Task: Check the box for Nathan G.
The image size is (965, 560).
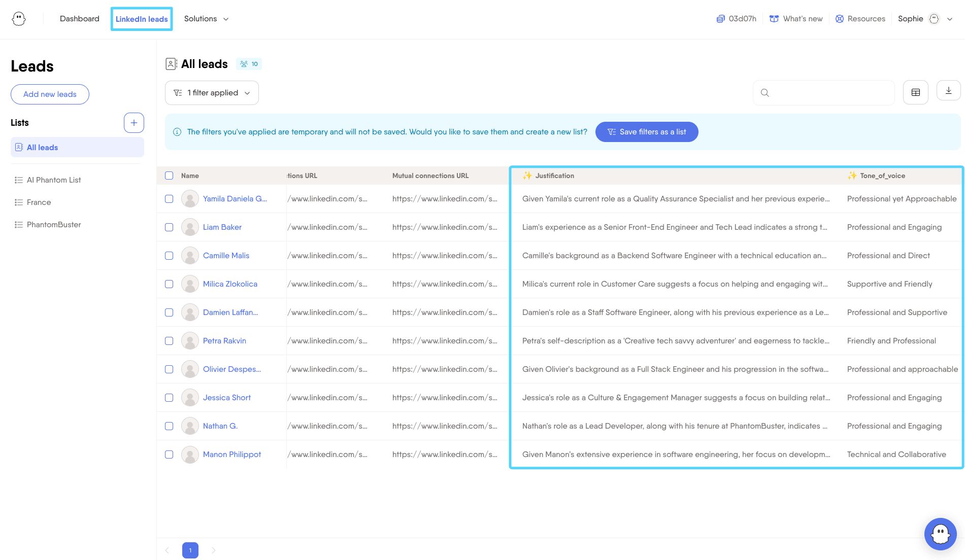Action: pyautogui.click(x=169, y=426)
